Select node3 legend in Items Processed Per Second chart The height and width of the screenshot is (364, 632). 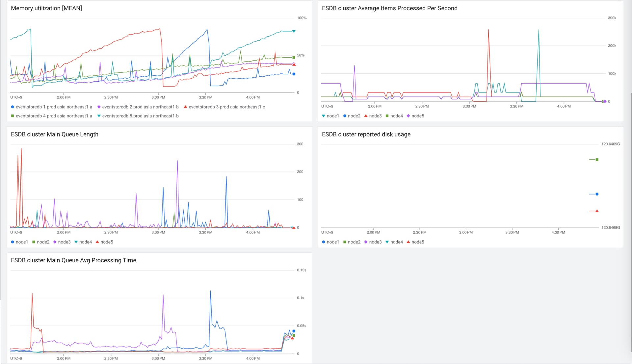point(373,116)
